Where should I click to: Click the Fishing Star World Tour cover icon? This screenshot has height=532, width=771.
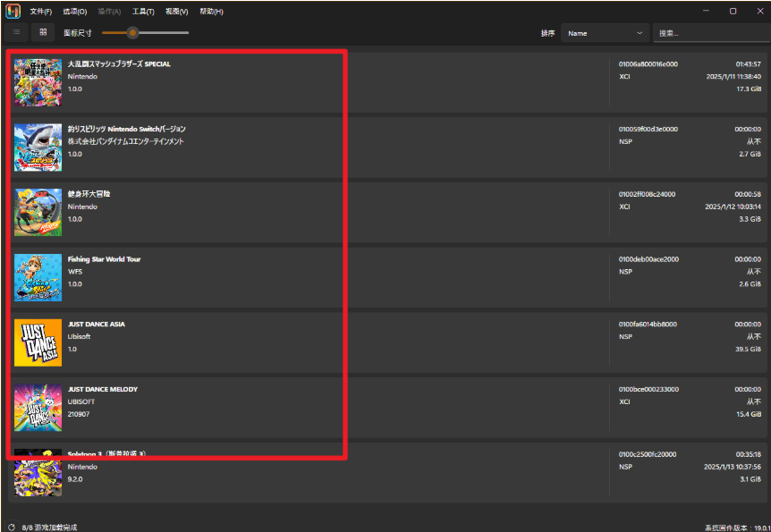tap(38, 277)
